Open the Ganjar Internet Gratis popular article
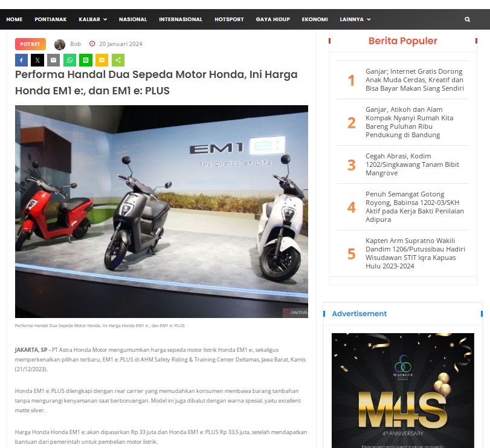Viewport: 490px width, 448px height. pos(414,80)
